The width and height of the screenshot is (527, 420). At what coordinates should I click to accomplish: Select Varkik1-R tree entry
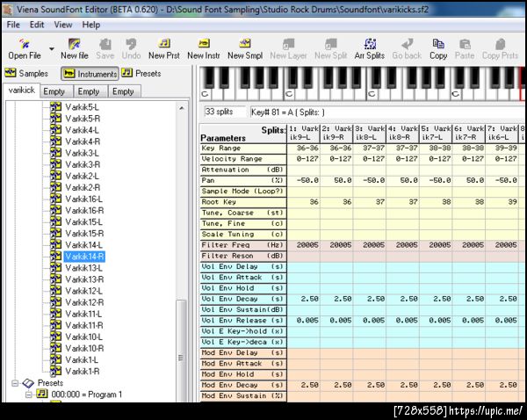(x=82, y=372)
